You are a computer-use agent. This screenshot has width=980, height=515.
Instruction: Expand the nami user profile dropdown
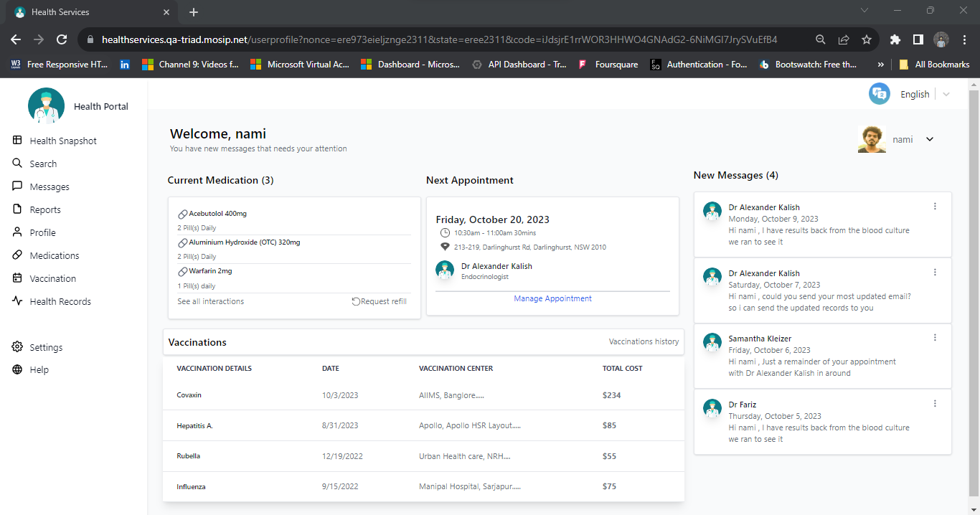click(x=930, y=139)
